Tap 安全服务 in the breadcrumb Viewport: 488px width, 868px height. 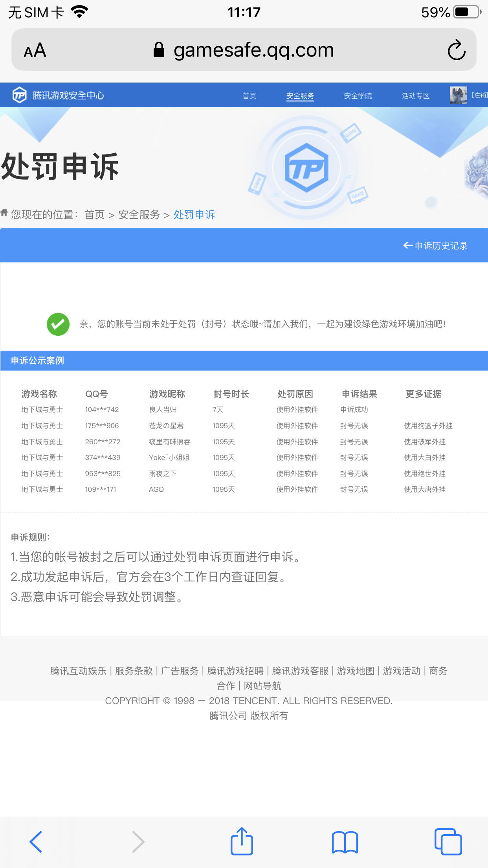tap(139, 215)
